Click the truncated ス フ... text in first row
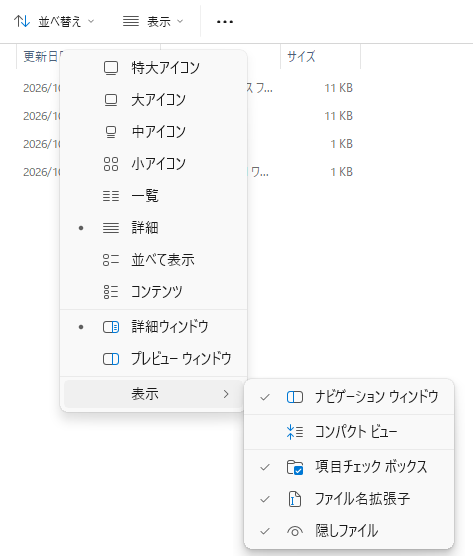Viewport: 473px width, 556px height. tap(260, 88)
